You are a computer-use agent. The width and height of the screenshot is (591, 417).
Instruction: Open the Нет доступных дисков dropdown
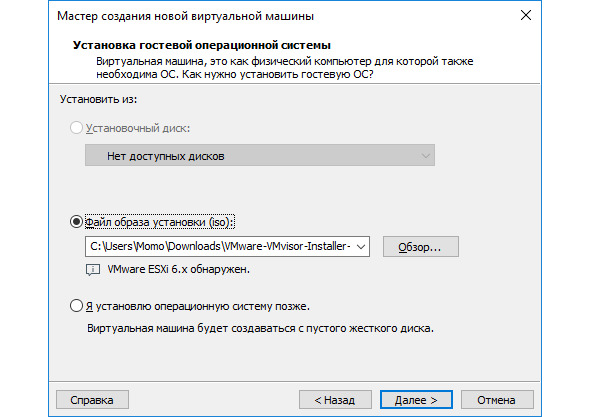click(260, 155)
